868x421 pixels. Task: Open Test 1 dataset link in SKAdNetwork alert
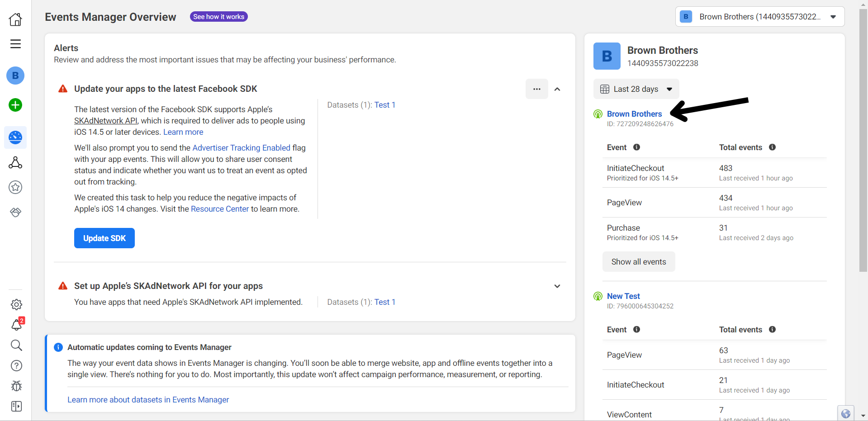pyautogui.click(x=385, y=302)
